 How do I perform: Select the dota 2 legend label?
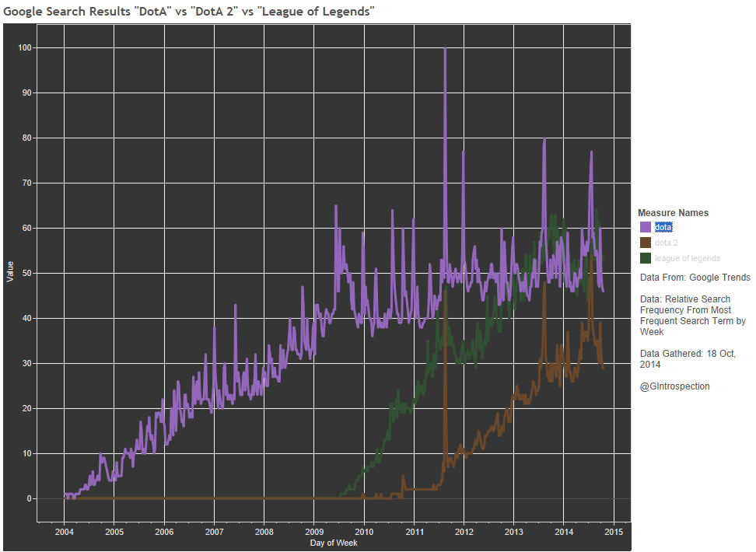(667, 243)
